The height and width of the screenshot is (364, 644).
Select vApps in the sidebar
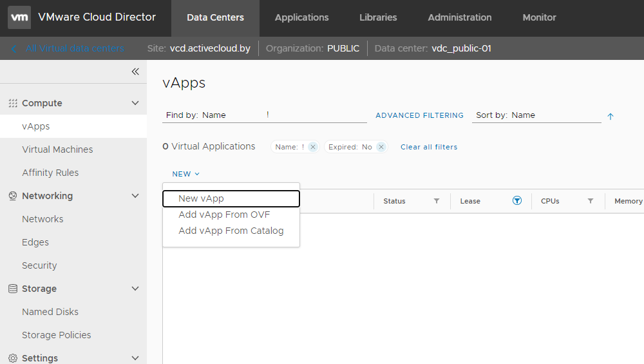pos(73,126)
